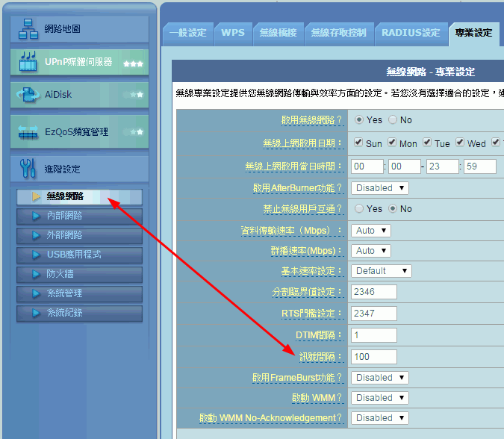This screenshot has height=439, width=504.
Task: Click the 網路地圖 label
Action: pyautogui.click(x=63, y=29)
